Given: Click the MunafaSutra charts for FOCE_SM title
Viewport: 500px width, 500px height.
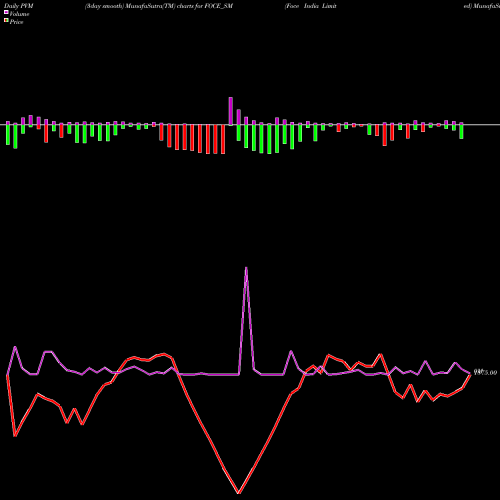Looking at the screenshot, I should (x=159, y=6).
